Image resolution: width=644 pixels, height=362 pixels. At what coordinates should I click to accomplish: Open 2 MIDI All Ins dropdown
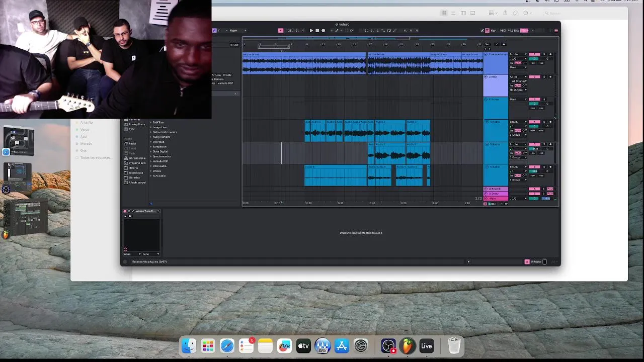(x=518, y=77)
